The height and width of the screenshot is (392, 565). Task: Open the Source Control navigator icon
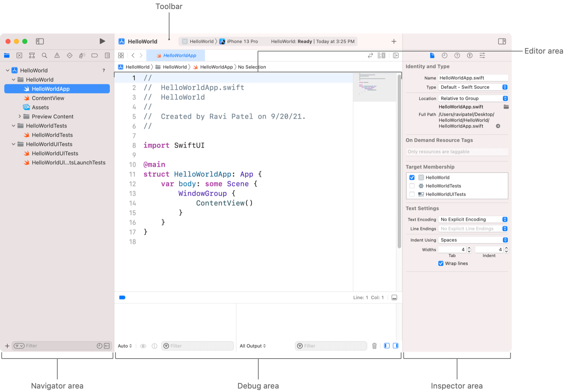point(19,55)
